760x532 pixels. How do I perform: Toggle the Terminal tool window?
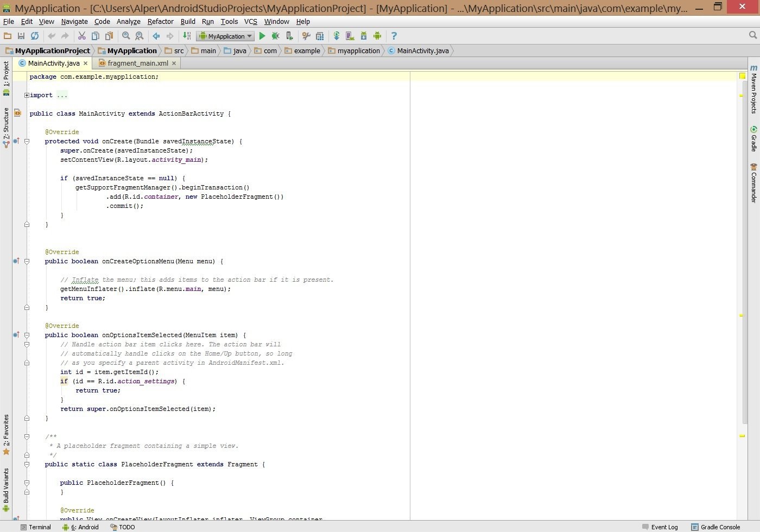tap(36, 527)
